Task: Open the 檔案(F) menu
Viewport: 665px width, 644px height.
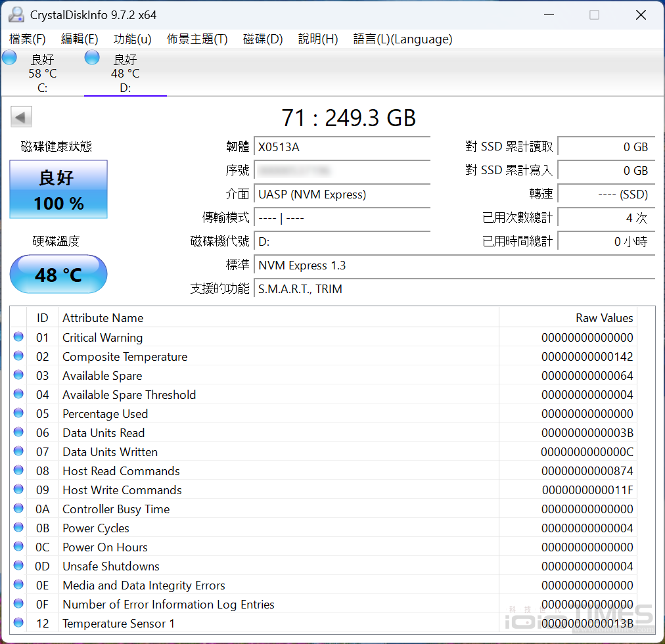Action: click(28, 39)
